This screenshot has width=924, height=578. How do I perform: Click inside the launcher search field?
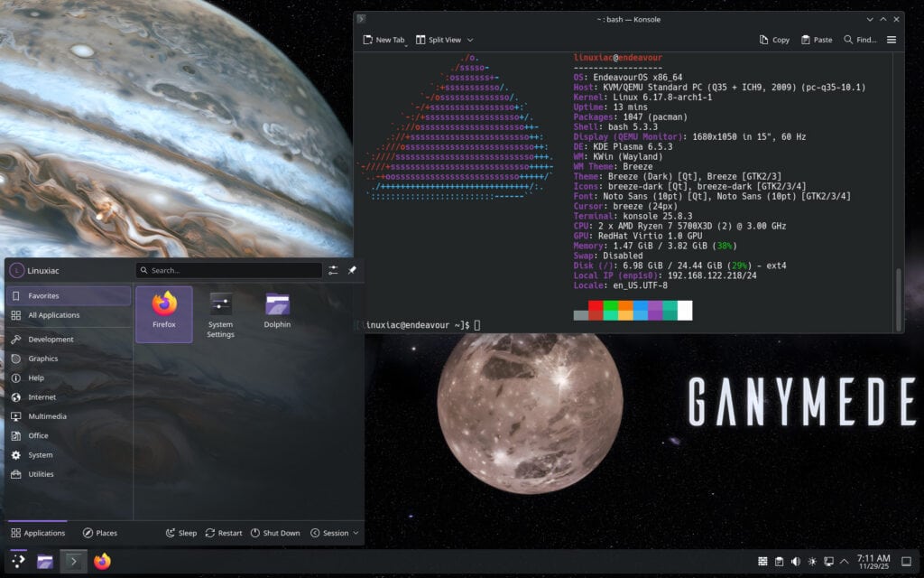tap(228, 270)
